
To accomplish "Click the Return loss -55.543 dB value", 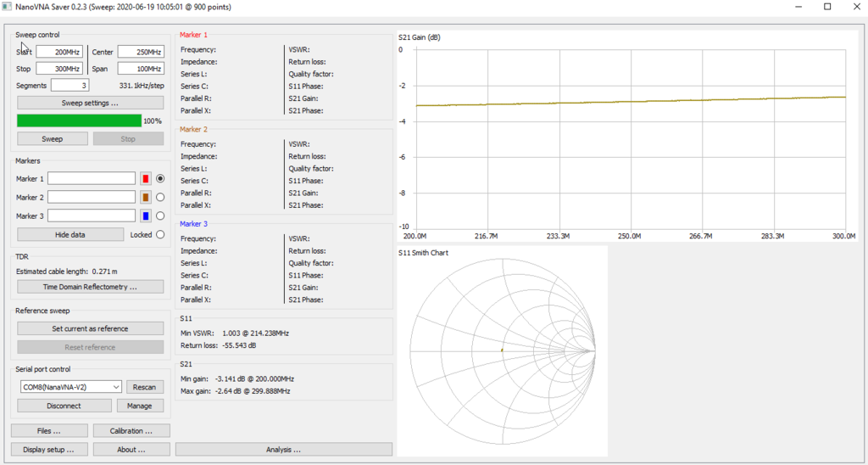I will 239,346.
